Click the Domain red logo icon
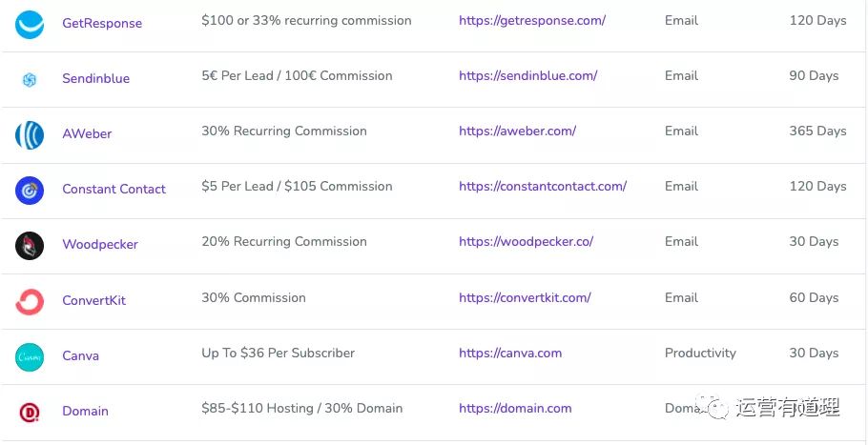This screenshot has height=445, width=868. pos(30,413)
